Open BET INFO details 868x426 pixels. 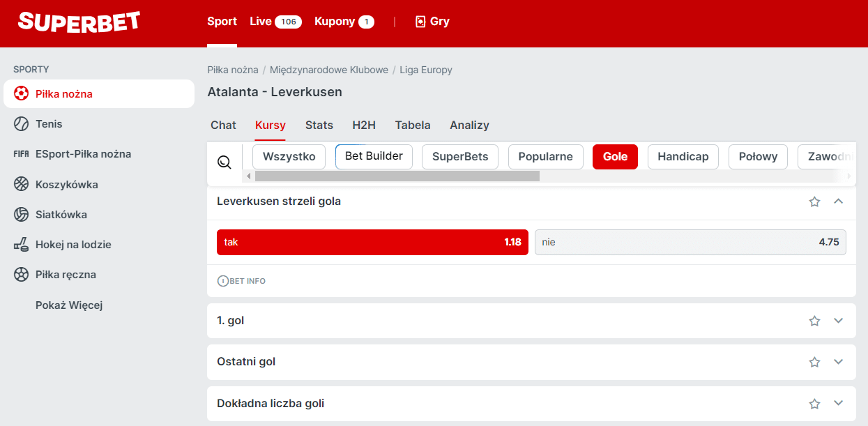click(x=241, y=280)
